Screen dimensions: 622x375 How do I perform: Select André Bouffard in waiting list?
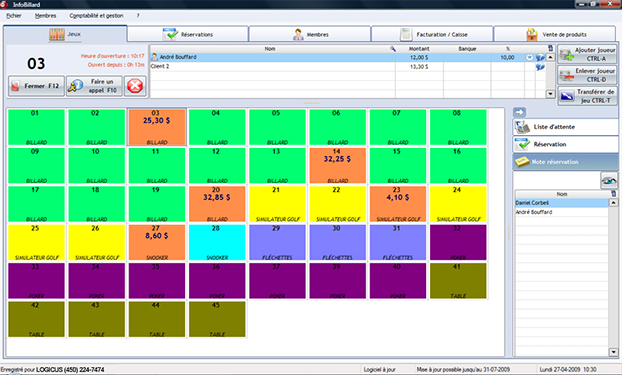(x=562, y=212)
